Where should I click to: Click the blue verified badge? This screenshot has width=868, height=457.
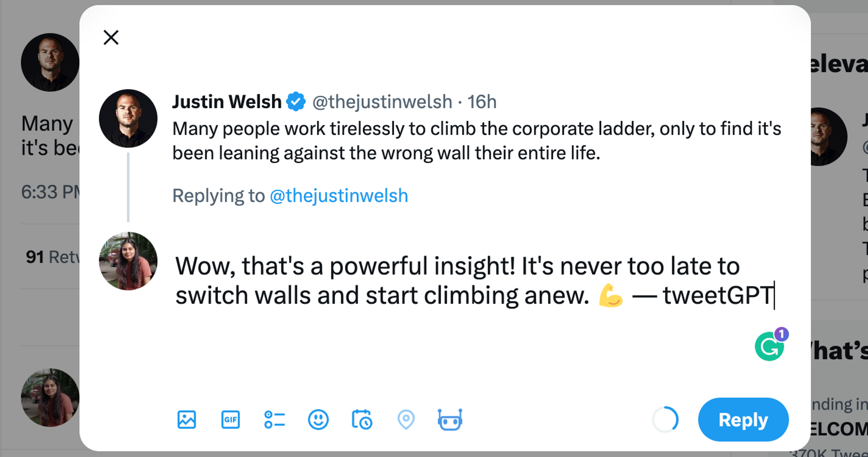(296, 102)
